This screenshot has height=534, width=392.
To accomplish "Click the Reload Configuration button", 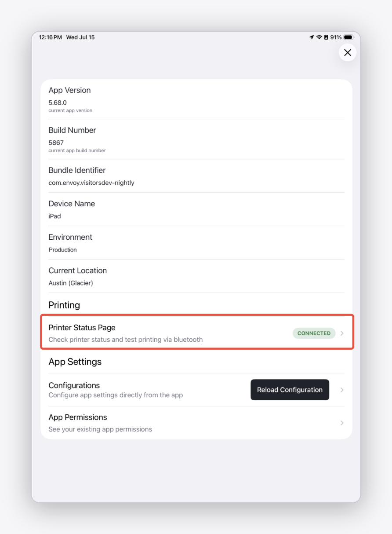I will click(x=290, y=390).
